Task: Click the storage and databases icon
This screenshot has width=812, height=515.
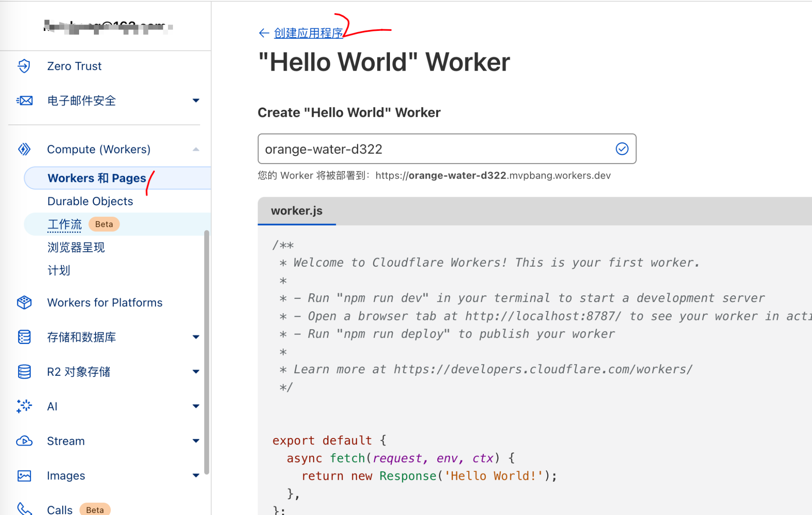Action: point(24,337)
